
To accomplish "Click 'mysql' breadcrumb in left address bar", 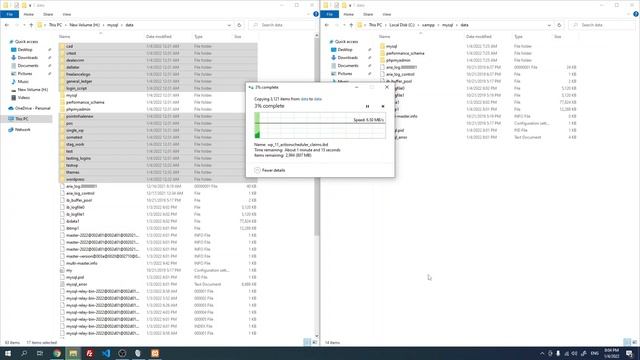I will coord(112,25).
